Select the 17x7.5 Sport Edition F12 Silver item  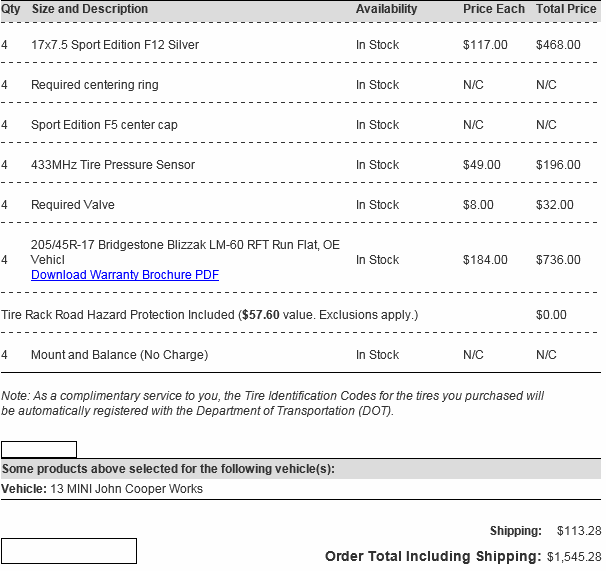click(x=115, y=45)
